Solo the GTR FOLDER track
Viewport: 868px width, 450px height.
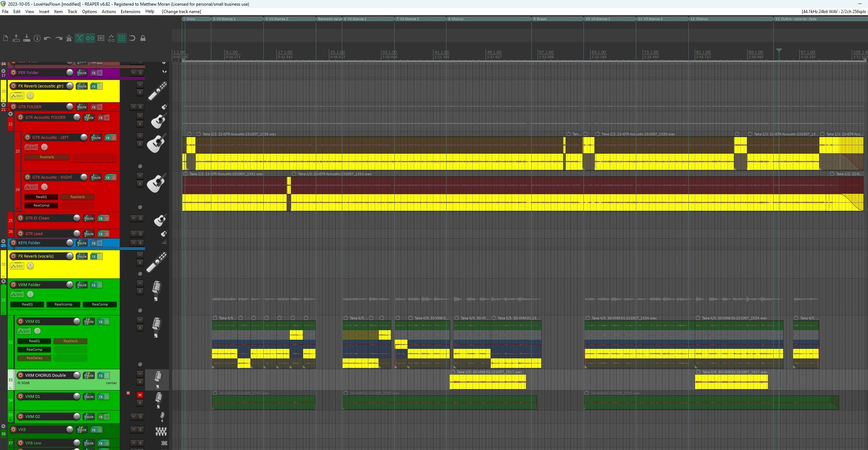(x=140, y=107)
